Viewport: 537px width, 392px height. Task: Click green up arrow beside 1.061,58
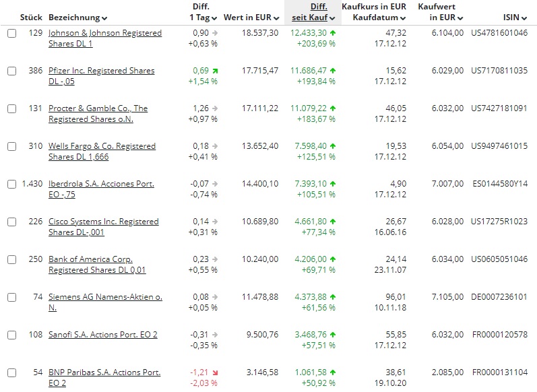click(333, 372)
